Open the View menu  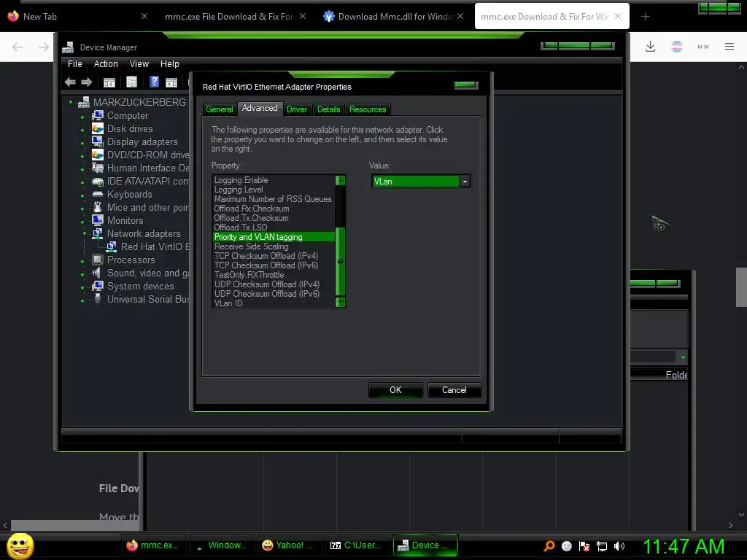click(x=139, y=64)
